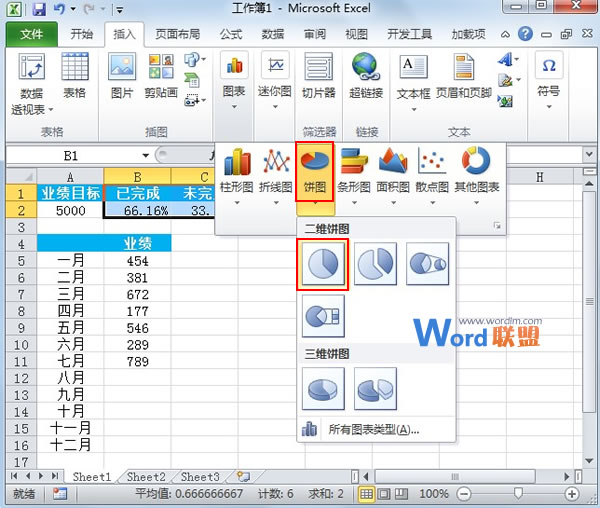Click the Symbol omega icon

point(549,66)
